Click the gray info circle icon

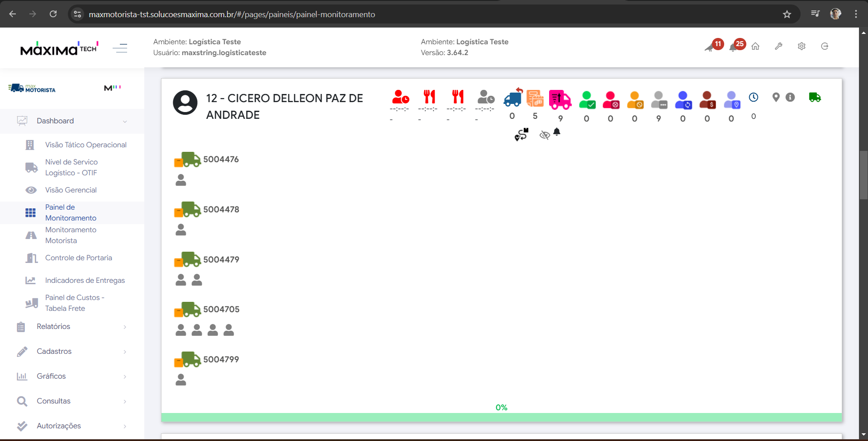coord(790,97)
